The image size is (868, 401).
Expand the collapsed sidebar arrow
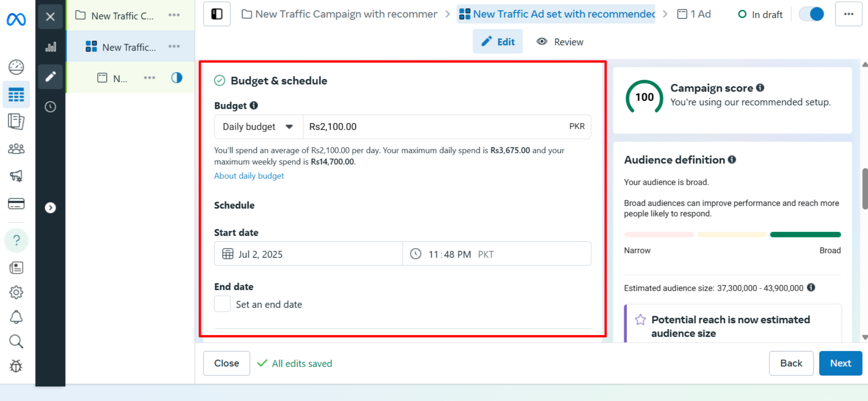pos(50,208)
